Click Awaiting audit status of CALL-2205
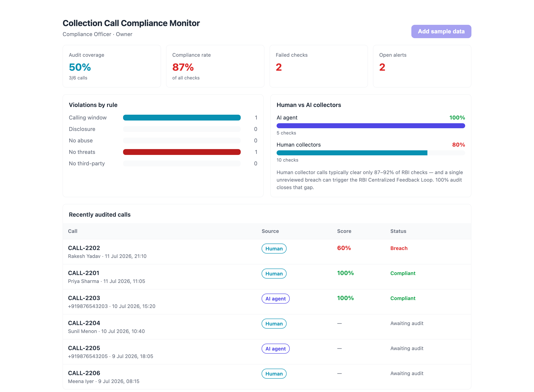 407,348
